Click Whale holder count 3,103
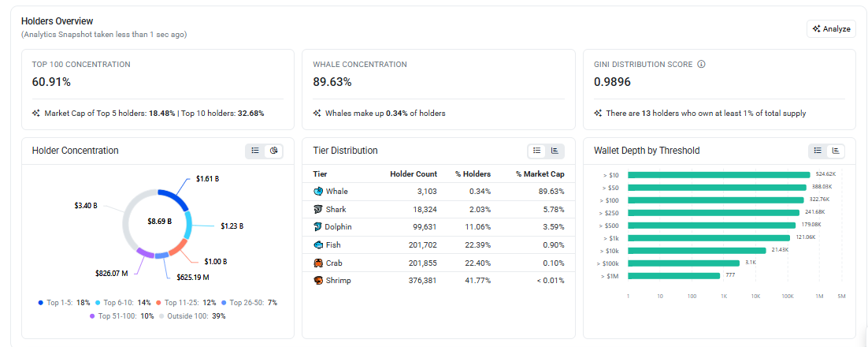 425,191
